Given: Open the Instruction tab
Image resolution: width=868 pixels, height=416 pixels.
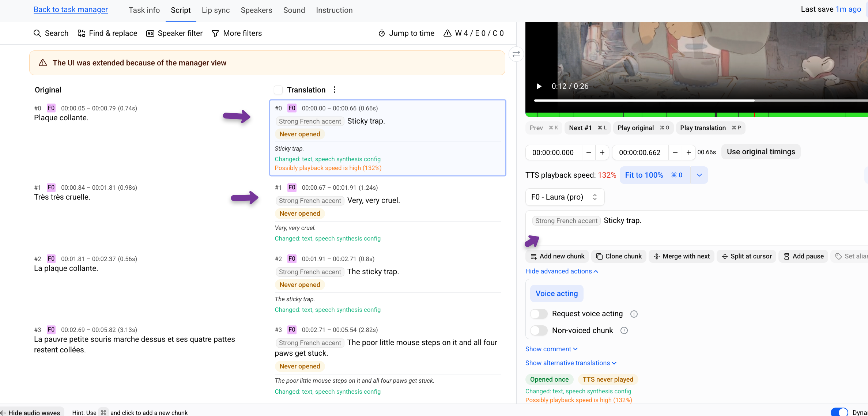Looking at the screenshot, I should pos(334,10).
